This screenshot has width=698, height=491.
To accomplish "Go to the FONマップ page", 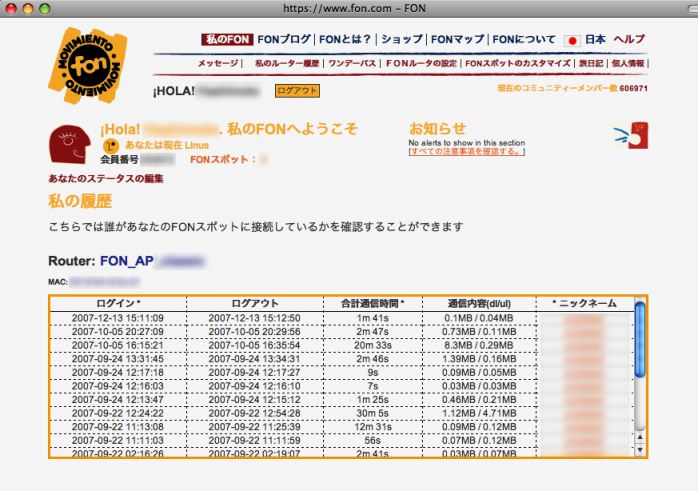I will [x=457, y=39].
